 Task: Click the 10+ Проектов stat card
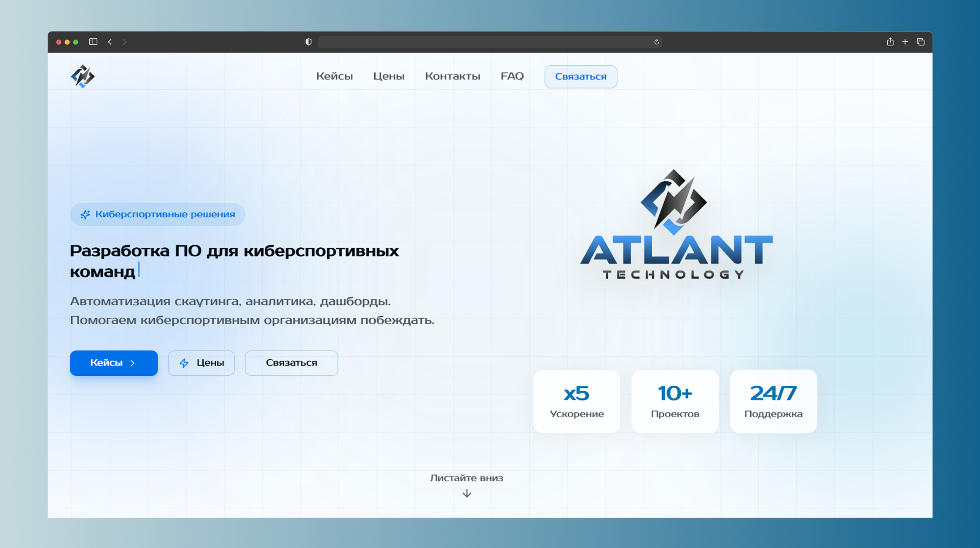tap(675, 401)
